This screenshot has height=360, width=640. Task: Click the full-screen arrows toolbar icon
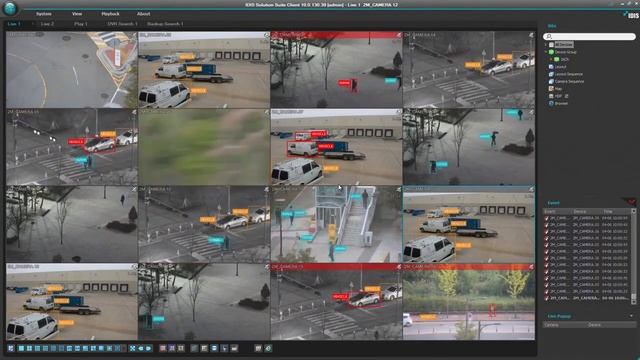tap(133, 348)
